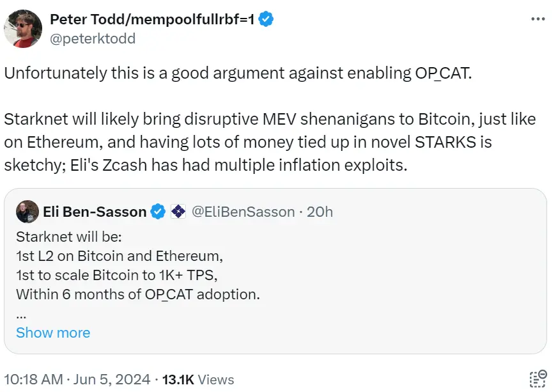Open Peter Todd's display name

(150, 19)
